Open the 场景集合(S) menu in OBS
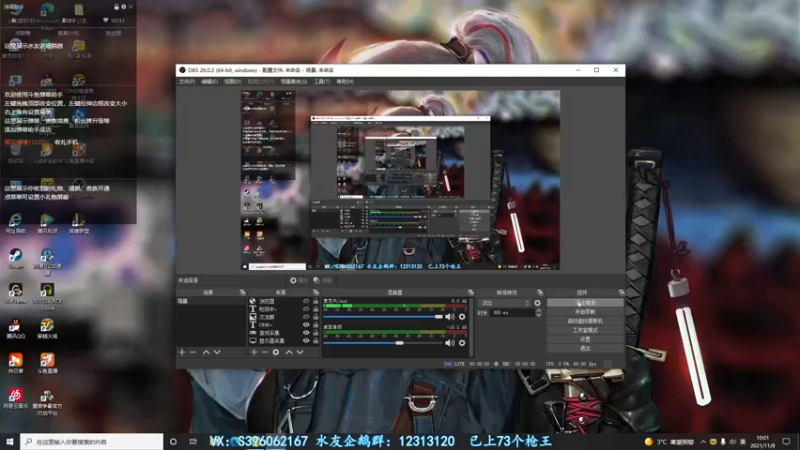The height and width of the screenshot is (450, 800). coord(294,82)
